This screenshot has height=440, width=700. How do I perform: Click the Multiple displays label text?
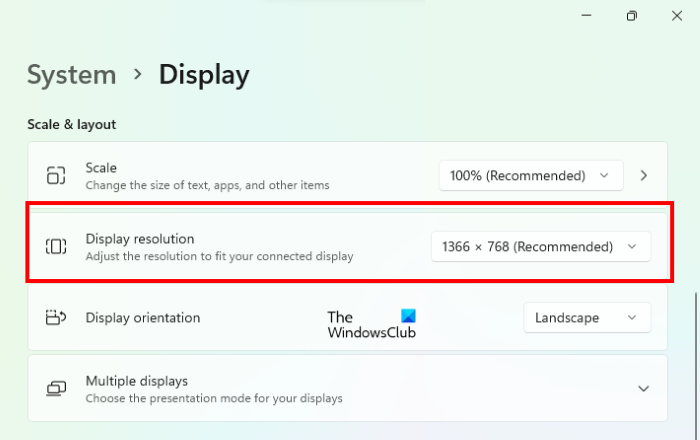coord(136,381)
